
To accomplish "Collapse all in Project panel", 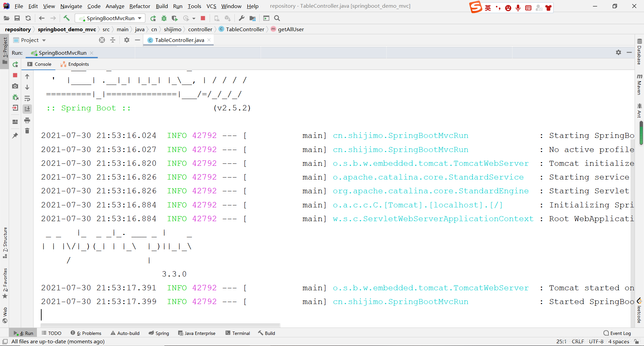I will click(x=113, y=40).
